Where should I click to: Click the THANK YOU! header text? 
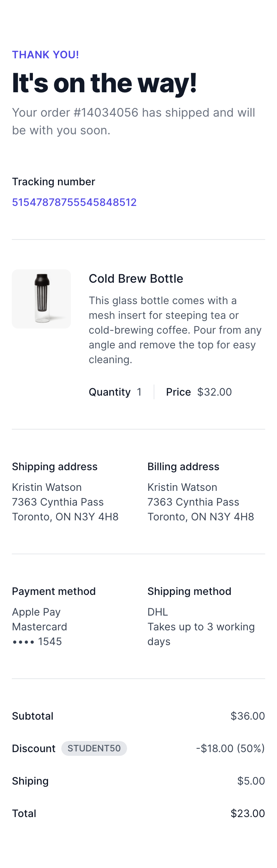45,55
